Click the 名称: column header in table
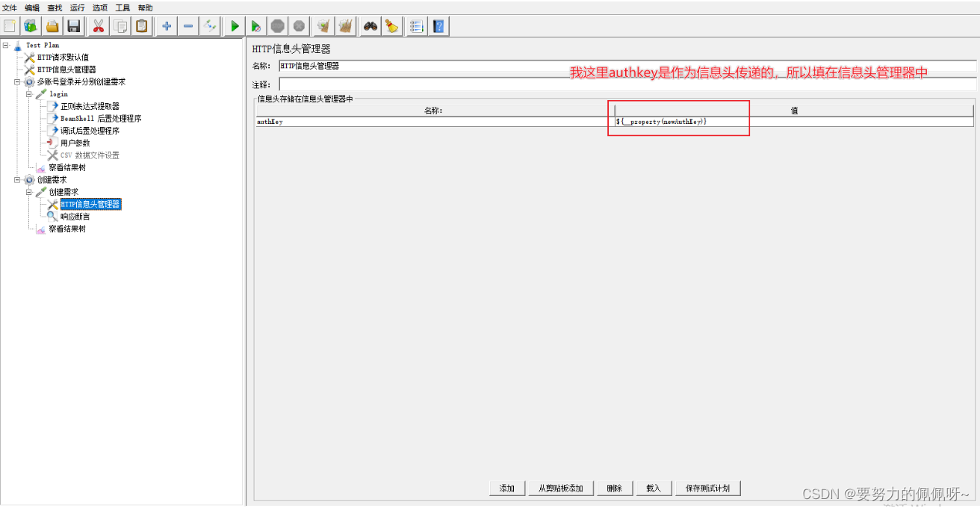The height and width of the screenshot is (508, 980). pos(435,111)
